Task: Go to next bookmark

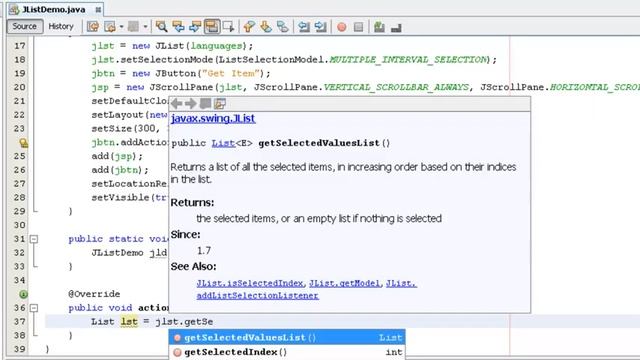Action: coord(266,27)
